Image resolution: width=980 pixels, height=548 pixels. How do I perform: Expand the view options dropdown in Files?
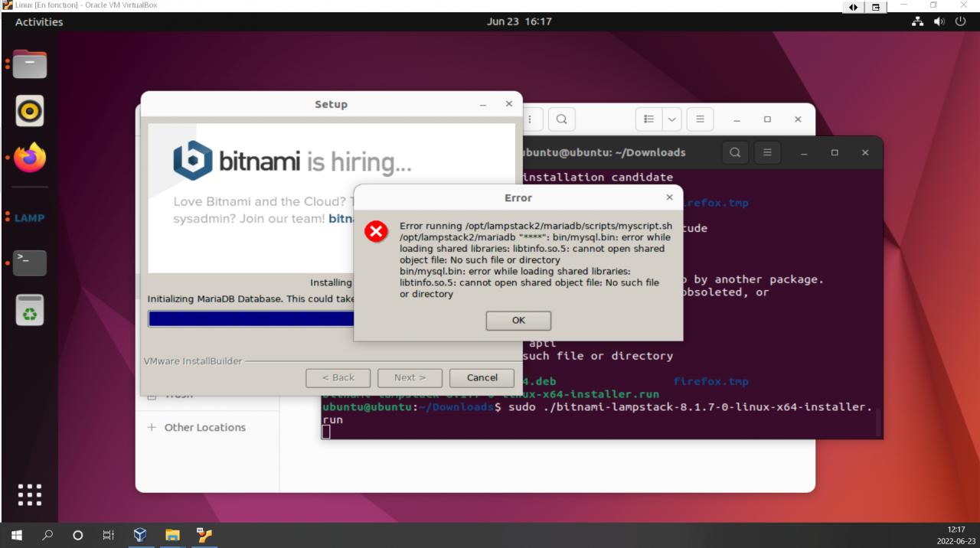pos(671,119)
